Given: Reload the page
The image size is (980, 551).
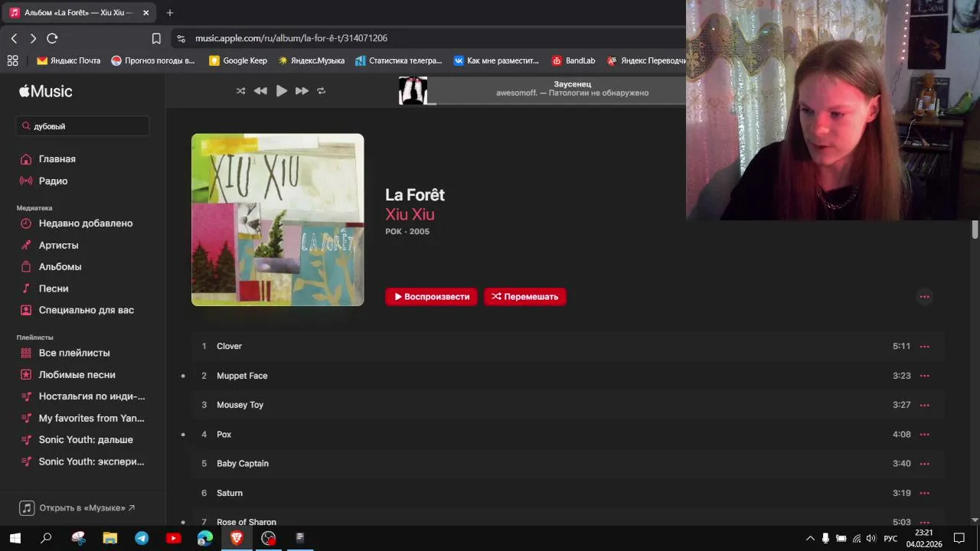Looking at the screenshot, I should (52, 38).
